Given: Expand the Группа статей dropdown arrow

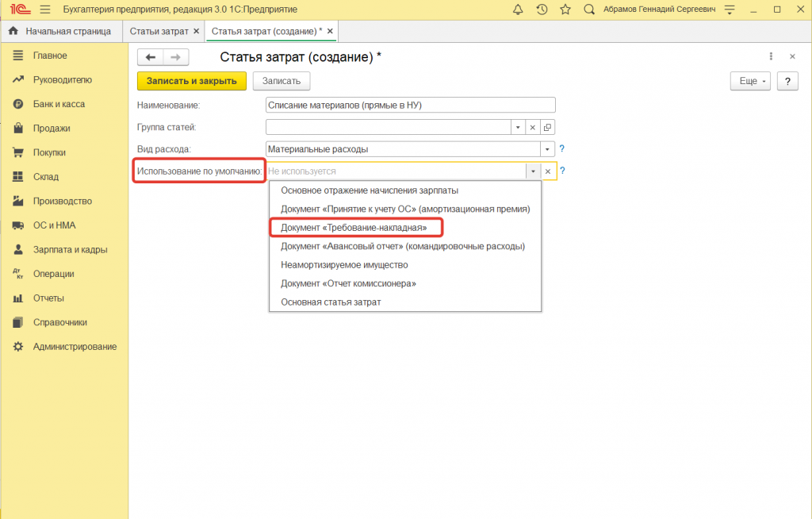Looking at the screenshot, I should tap(517, 127).
